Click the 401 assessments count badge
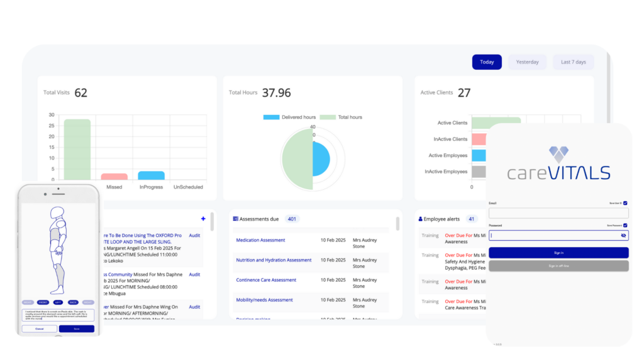Image resolution: width=644 pixels, height=362 pixels. [x=292, y=219]
